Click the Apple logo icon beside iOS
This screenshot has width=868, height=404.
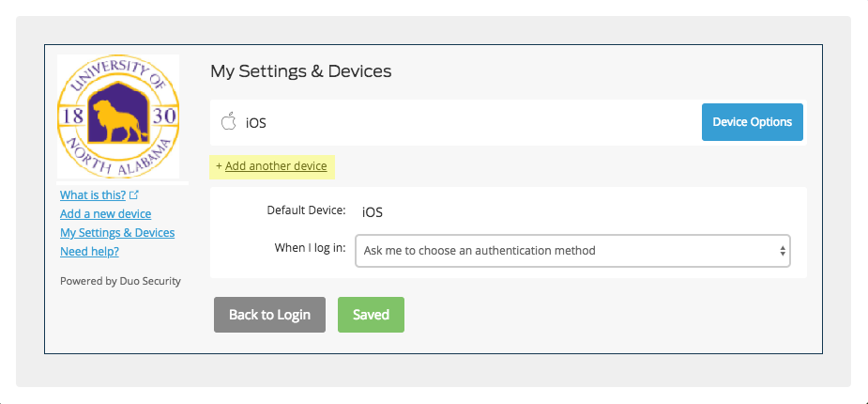coord(228,121)
